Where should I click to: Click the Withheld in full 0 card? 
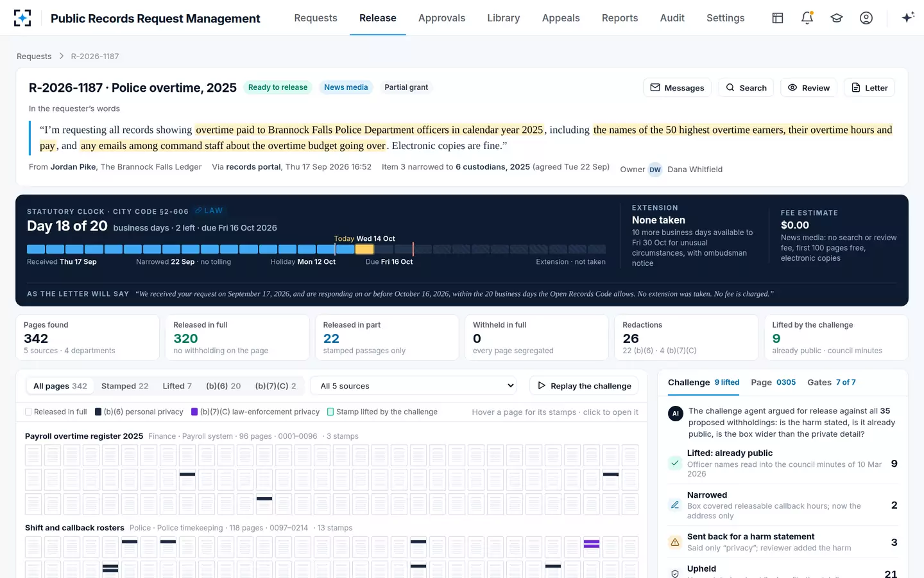[x=536, y=337]
